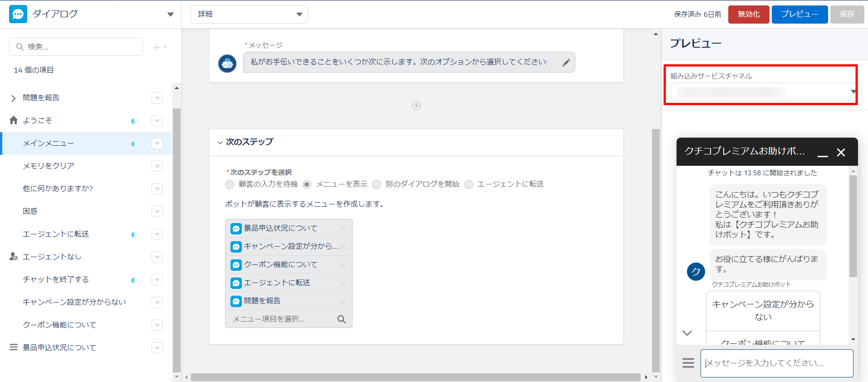
Task: Click the プレビュー button
Action: pos(799,15)
